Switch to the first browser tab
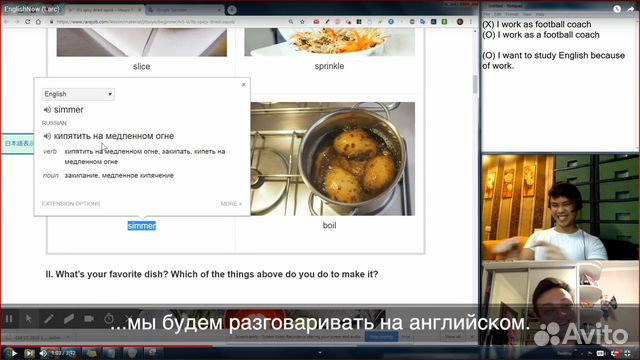This screenshot has width=640, height=360. coord(105,9)
